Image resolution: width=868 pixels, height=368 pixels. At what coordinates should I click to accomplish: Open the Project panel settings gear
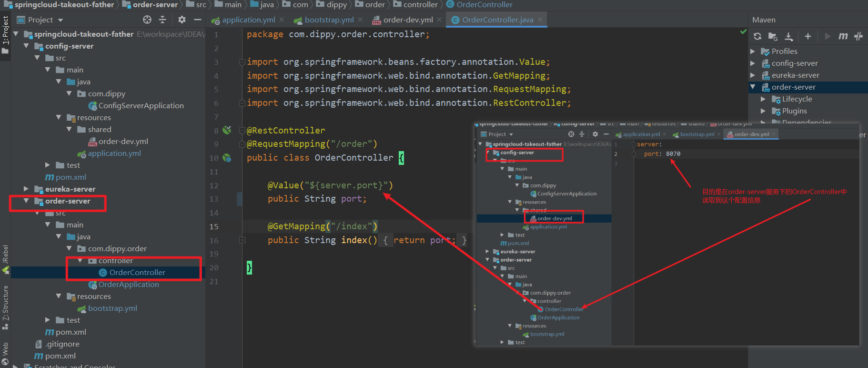pos(182,20)
